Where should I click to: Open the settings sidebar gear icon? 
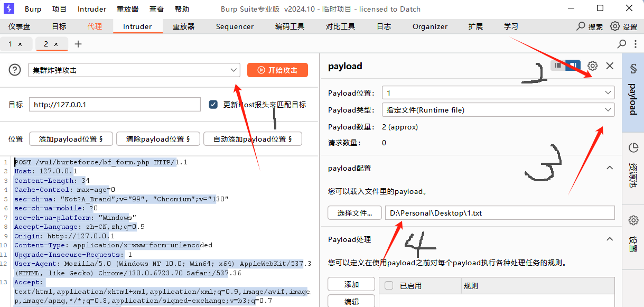pos(633,220)
